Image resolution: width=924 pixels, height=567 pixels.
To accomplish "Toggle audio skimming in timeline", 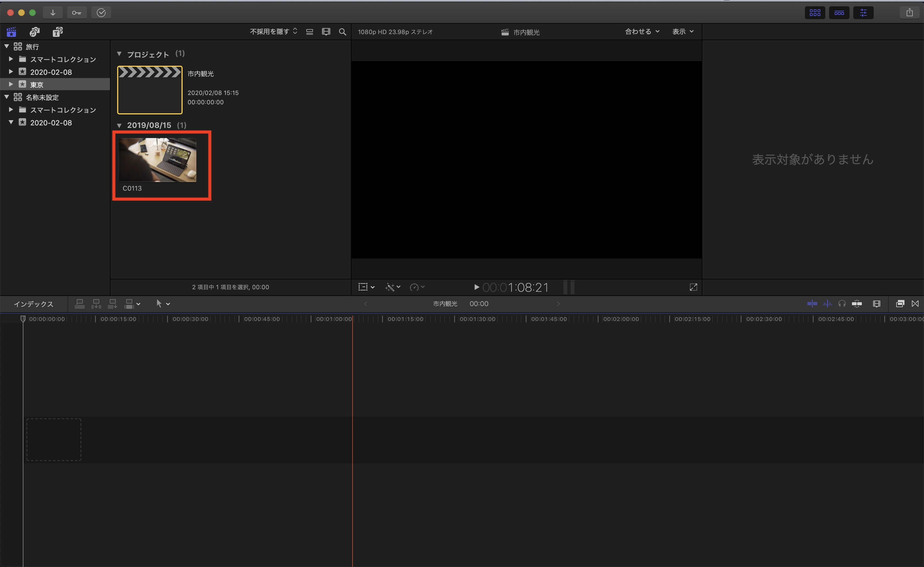I will pos(827,304).
